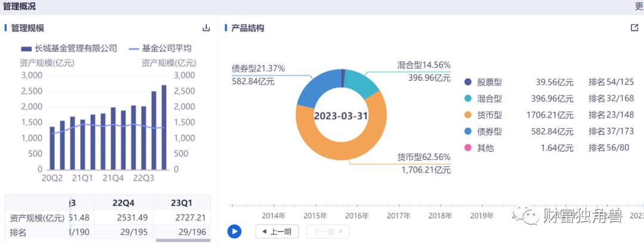The width and height of the screenshot is (644, 244).
Task: Click the 22Q4 table column header
Action: [x=123, y=203]
